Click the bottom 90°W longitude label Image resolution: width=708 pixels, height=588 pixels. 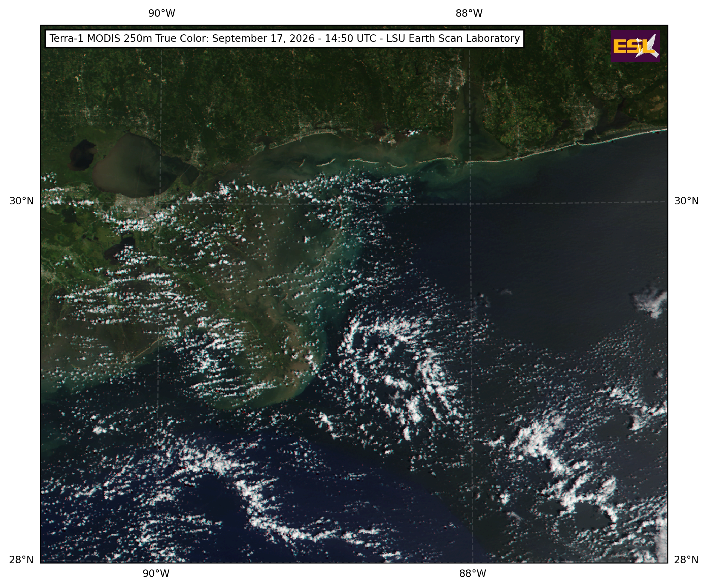[156, 573]
